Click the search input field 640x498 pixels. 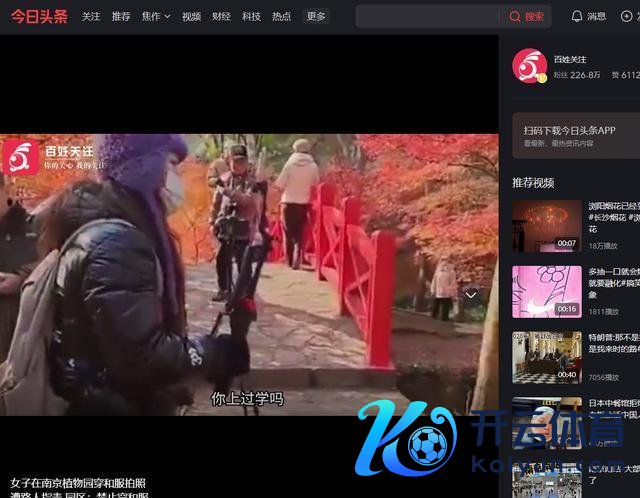(x=428, y=17)
